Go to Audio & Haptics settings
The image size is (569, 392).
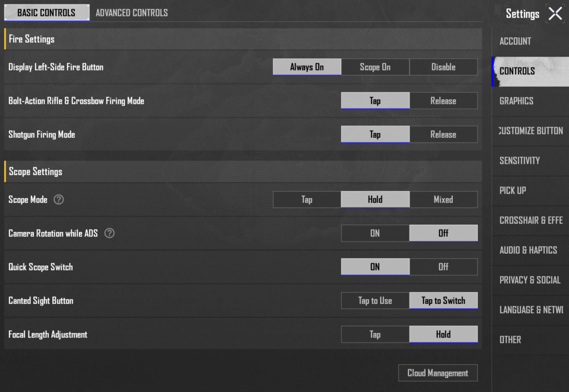point(528,250)
